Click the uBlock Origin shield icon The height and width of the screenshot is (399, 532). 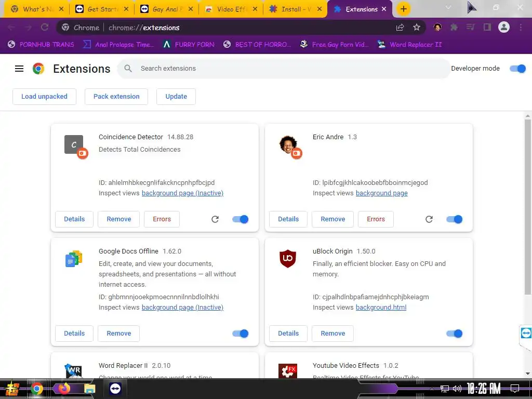point(288,259)
